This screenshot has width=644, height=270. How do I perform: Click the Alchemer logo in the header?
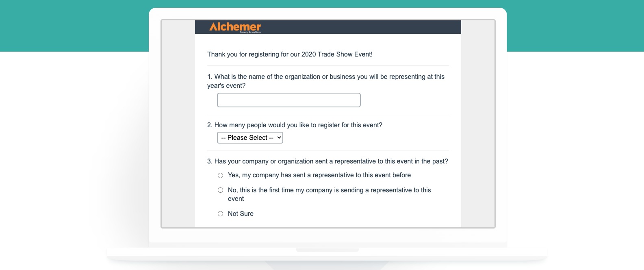235,26
